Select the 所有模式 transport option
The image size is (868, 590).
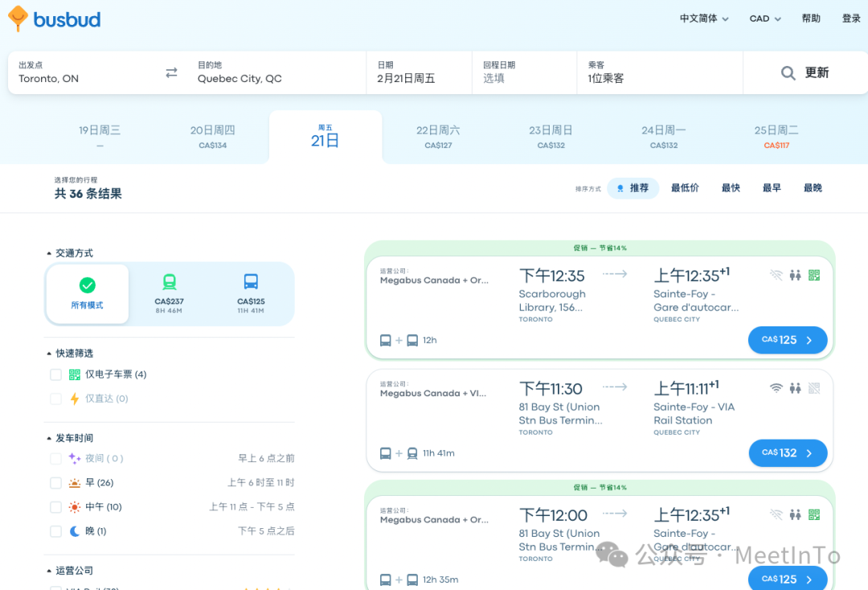(88, 294)
